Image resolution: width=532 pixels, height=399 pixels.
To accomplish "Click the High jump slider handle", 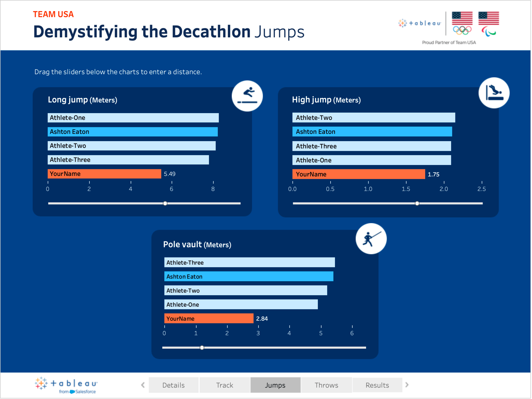I will [418, 204].
